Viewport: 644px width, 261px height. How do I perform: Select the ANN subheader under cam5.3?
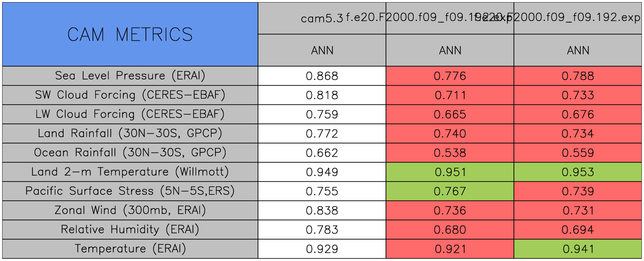coord(322,50)
